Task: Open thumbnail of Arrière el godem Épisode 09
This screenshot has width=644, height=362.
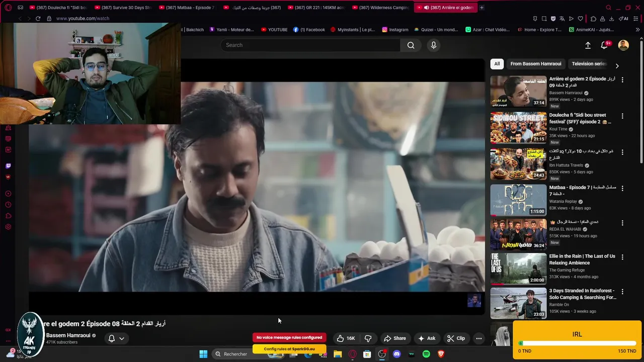Action: [518, 92]
